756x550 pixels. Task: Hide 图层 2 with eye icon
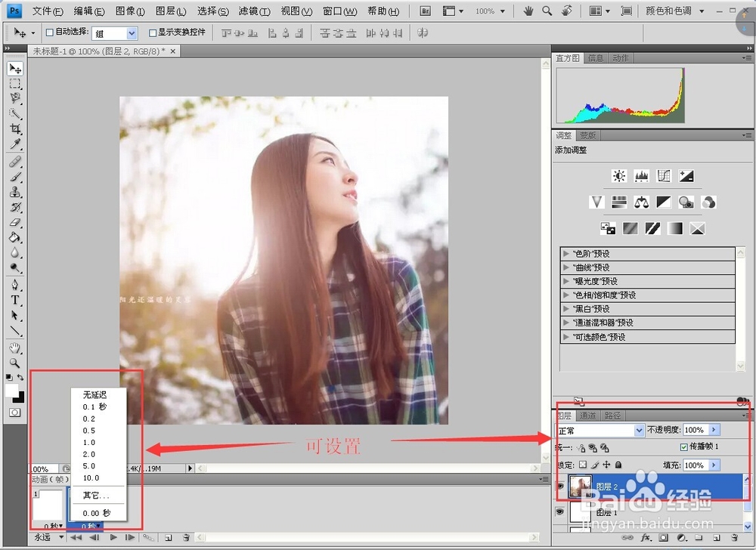[x=559, y=487]
